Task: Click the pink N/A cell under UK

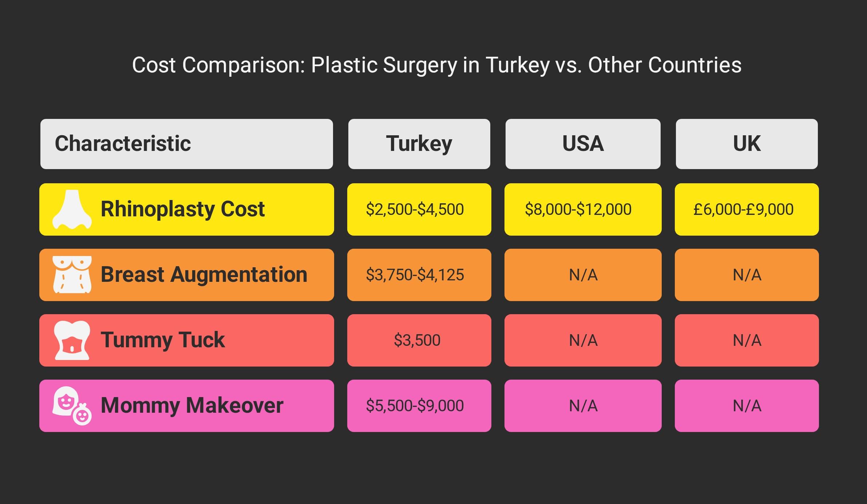Action: coord(747,406)
